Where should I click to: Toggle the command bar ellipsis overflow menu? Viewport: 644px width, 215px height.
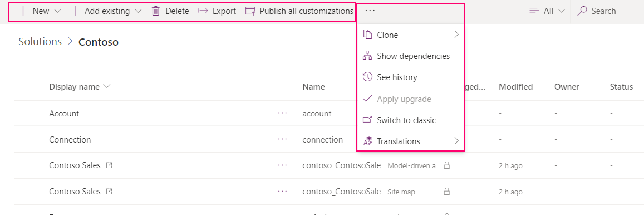tap(370, 11)
